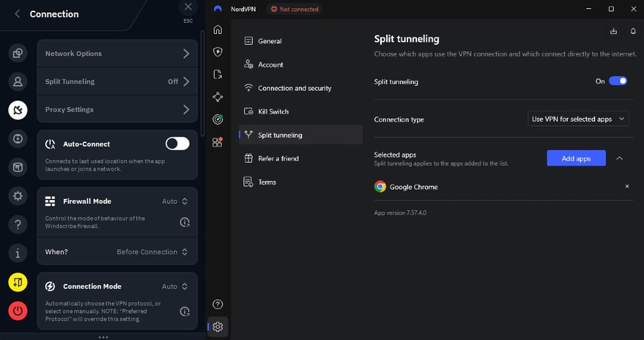Expand Network Options chevron arrow
This screenshot has width=644, height=340.
pos(186,54)
